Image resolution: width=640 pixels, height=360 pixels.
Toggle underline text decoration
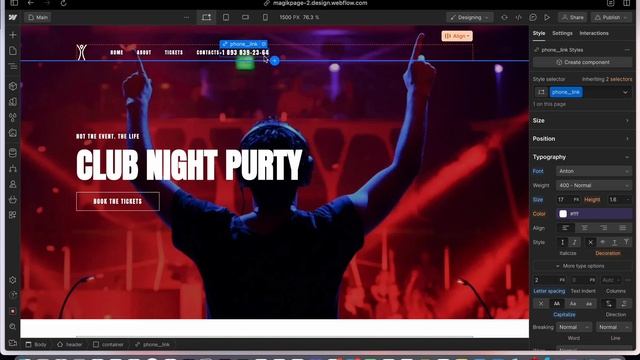point(614,242)
